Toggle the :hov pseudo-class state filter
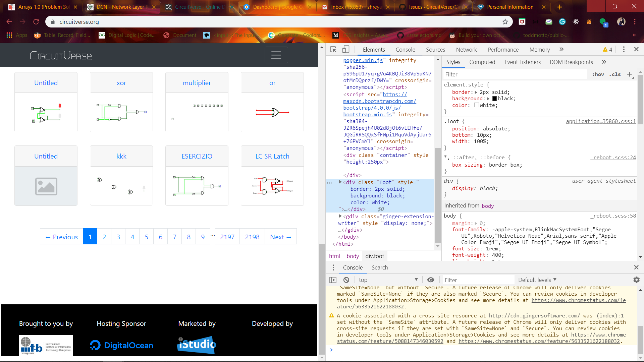Viewport: 644px width, 362px height. click(x=598, y=74)
